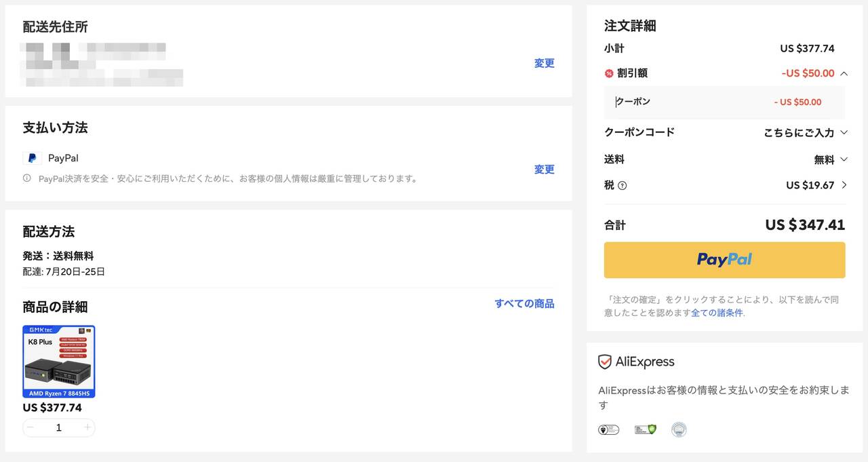The width and height of the screenshot is (868, 462).
Task: Click the green shield SSL badge
Action: [645, 429]
